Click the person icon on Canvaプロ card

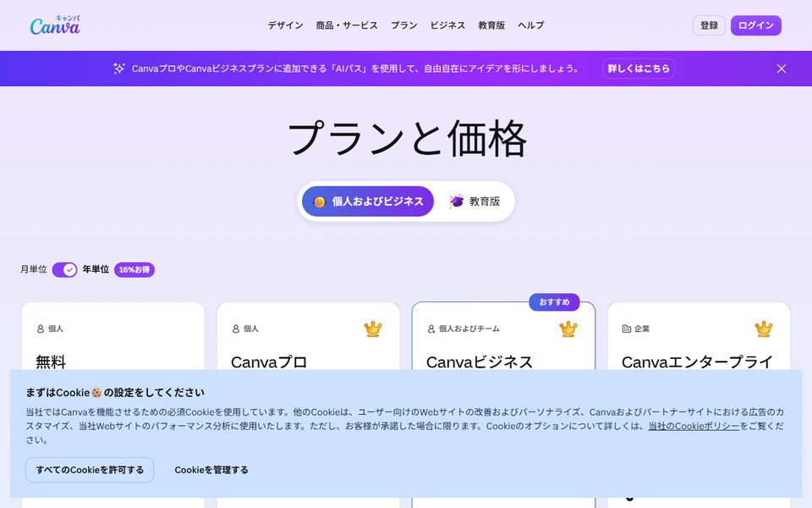(x=236, y=329)
